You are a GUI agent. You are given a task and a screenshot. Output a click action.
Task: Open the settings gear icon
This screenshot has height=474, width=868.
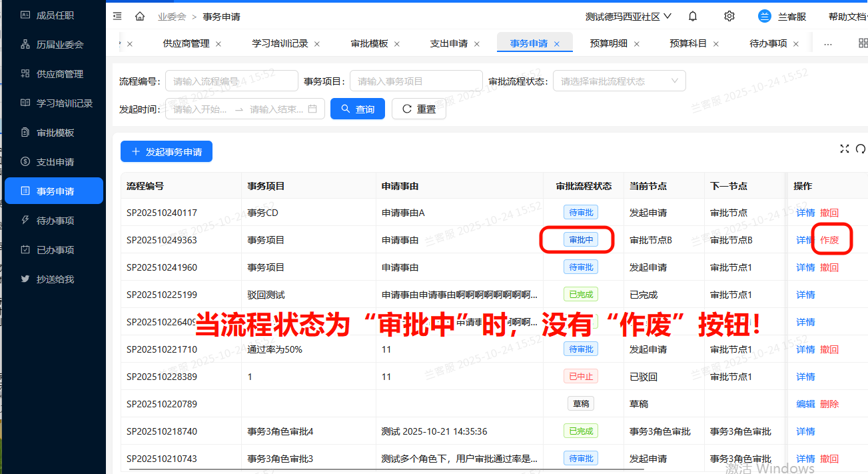click(729, 16)
